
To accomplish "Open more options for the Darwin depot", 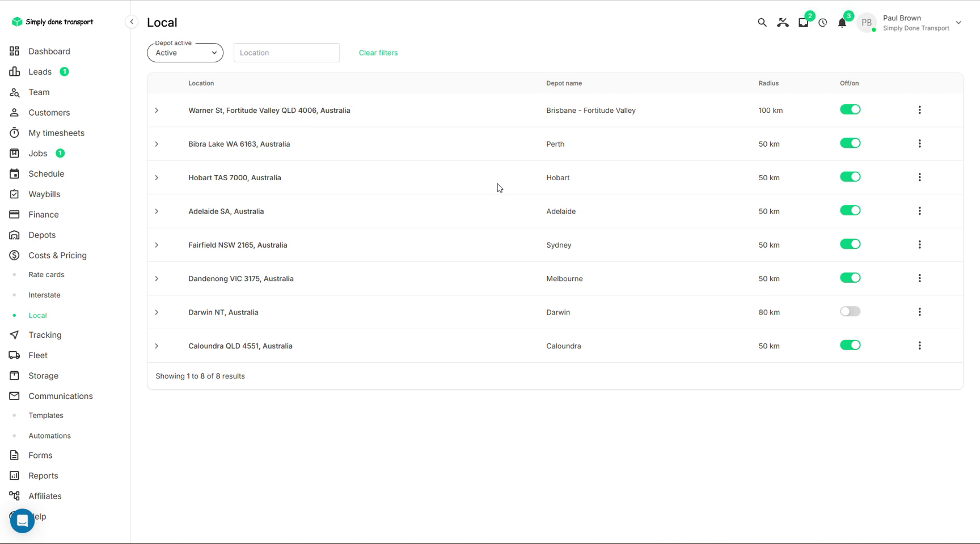I will coord(919,312).
